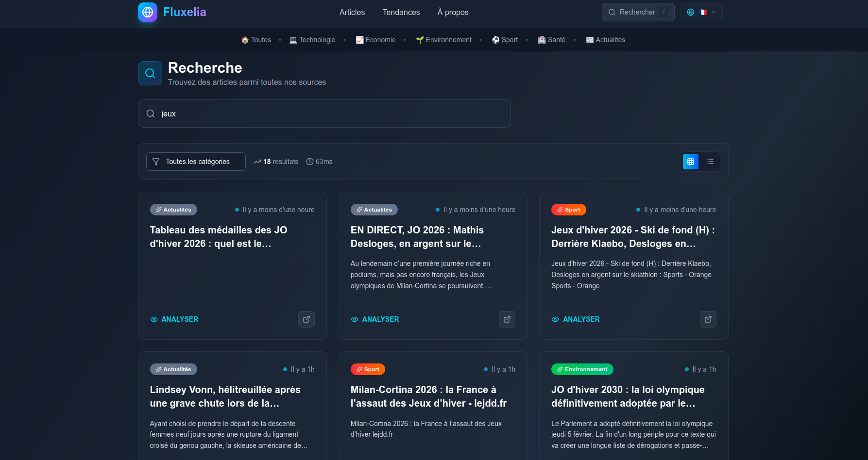Open the language selector chevron
Viewport: 868px width, 460px height.
(x=713, y=12)
